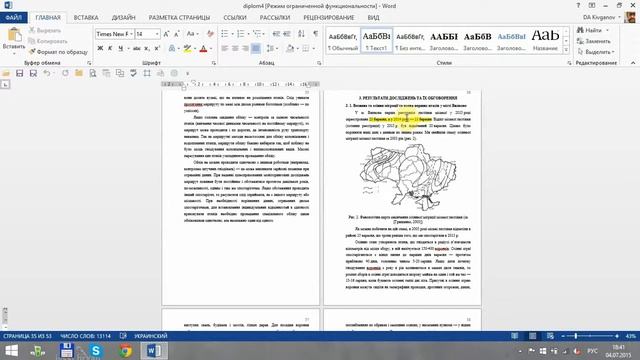This screenshot has height=360, width=640.
Task: Click the Open folder icon in quick toolbar
Action: [6, 73]
